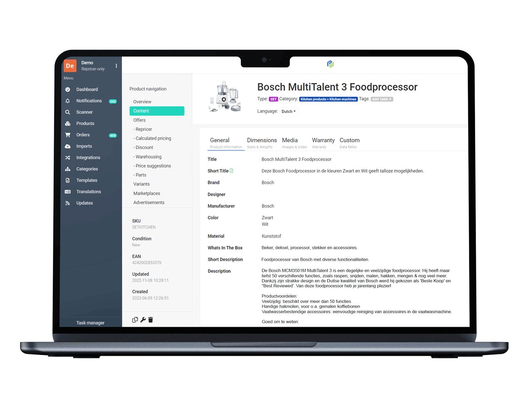532x399 pixels.
Task: Switch to the Custom data fields tab
Action: click(x=350, y=143)
